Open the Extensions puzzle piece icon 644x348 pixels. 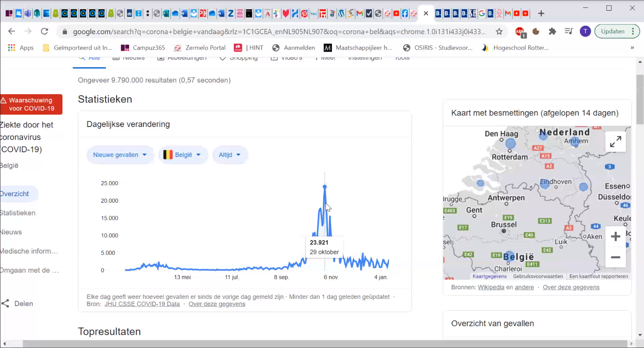[x=552, y=31]
